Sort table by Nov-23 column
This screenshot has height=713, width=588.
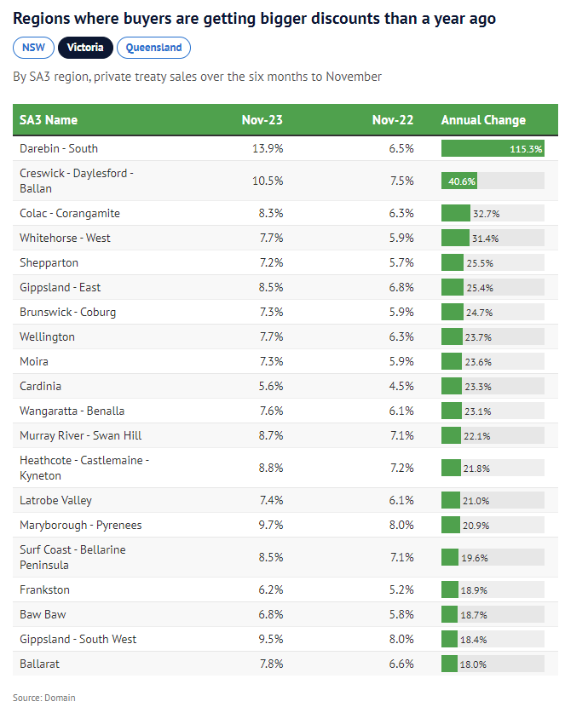click(262, 120)
